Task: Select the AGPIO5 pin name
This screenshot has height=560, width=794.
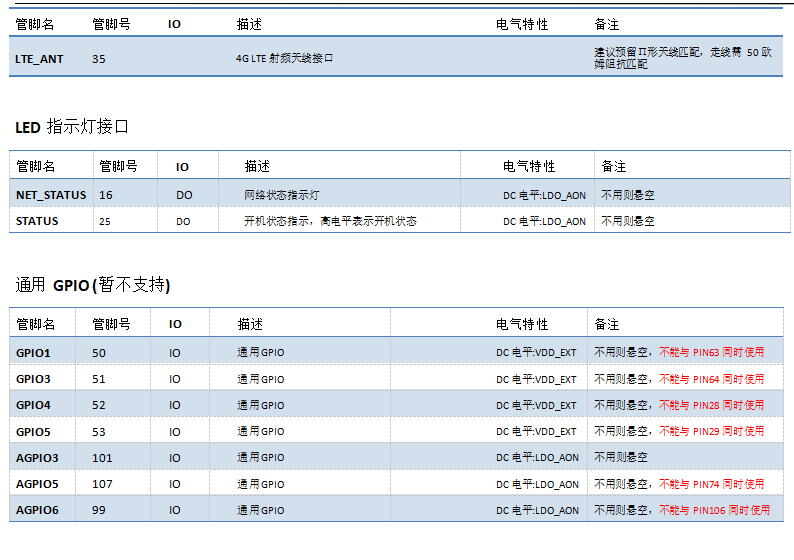Action: [37, 484]
